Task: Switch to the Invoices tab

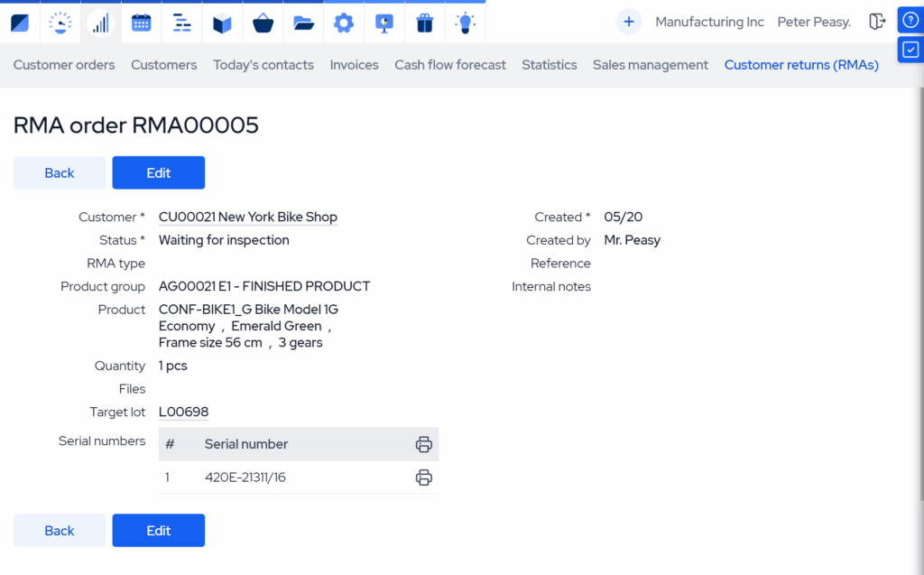Action: [354, 65]
